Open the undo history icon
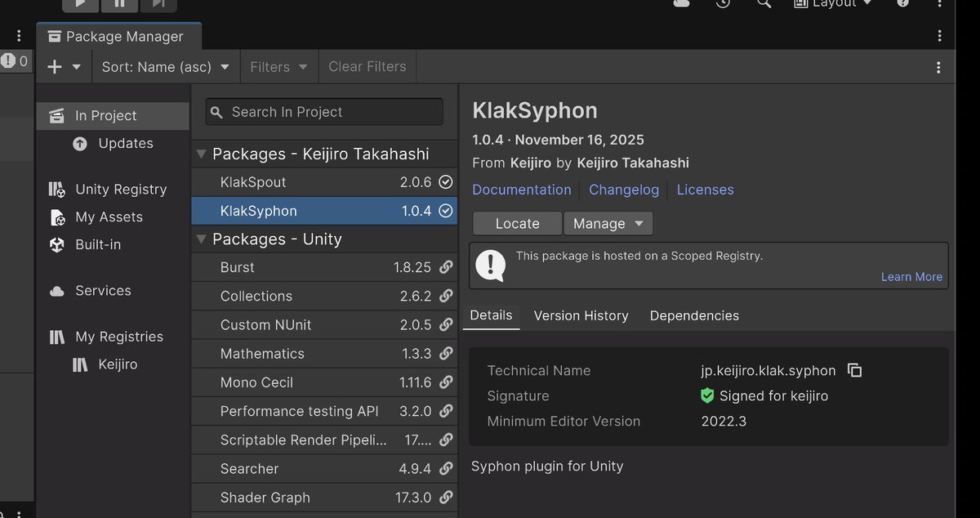Image resolution: width=980 pixels, height=518 pixels. [723, 4]
